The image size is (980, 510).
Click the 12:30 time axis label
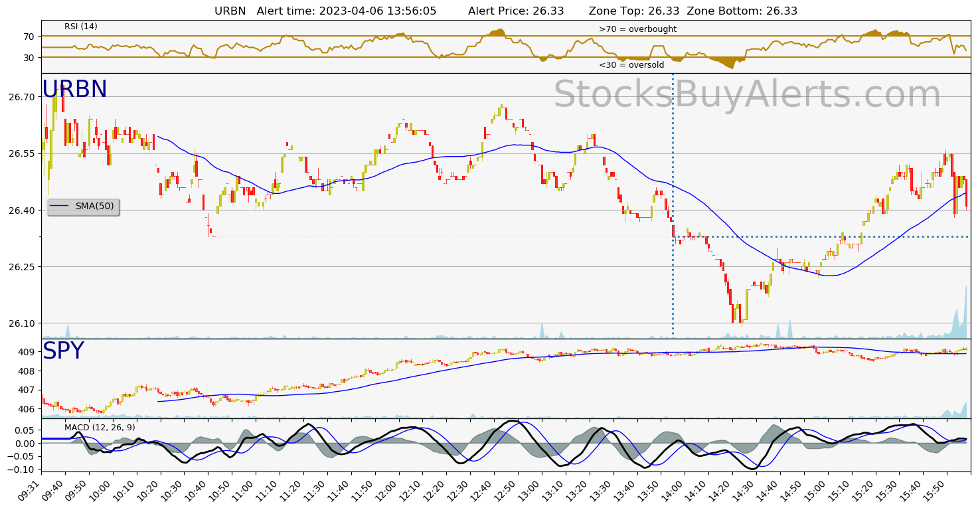(457, 493)
